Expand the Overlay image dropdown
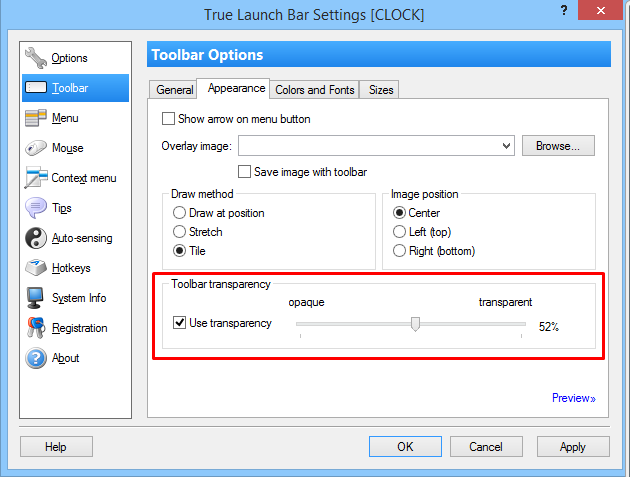This screenshot has width=630, height=477. (x=508, y=146)
